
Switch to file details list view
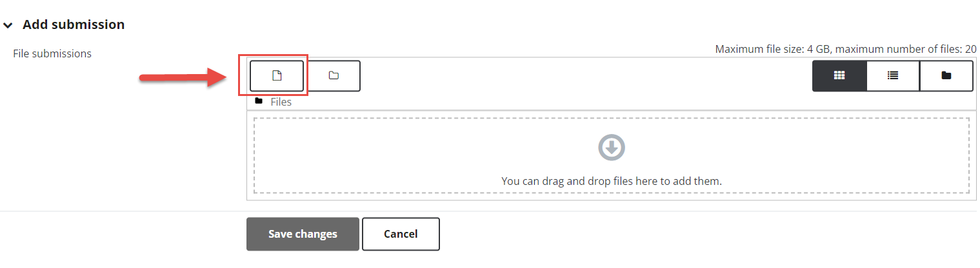pos(893,76)
